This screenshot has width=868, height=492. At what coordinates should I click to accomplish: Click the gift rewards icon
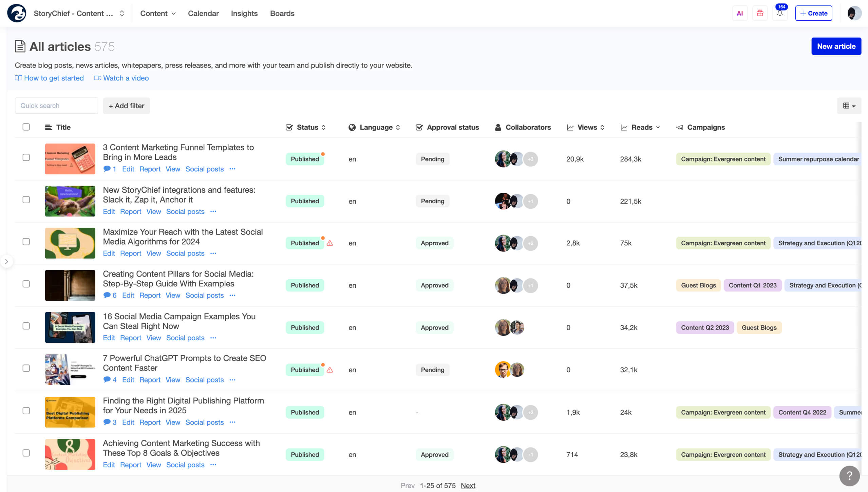pos(760,13)
